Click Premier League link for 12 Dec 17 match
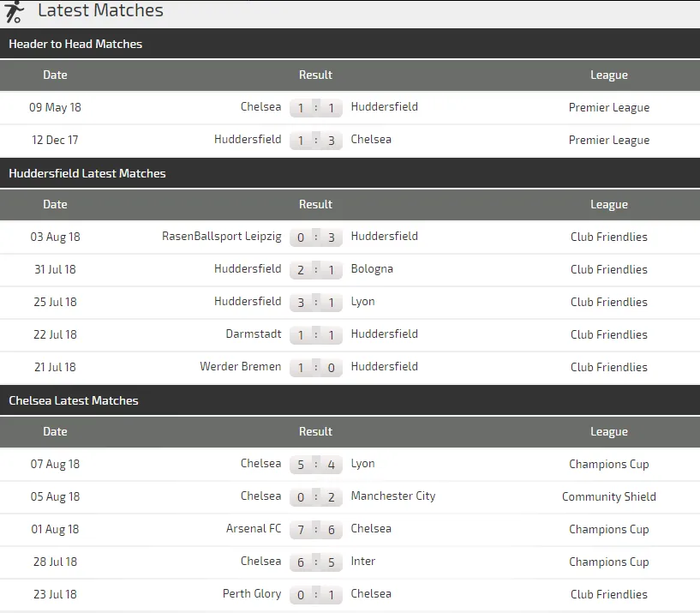700x613 pixels. click(x=608, y=141)
